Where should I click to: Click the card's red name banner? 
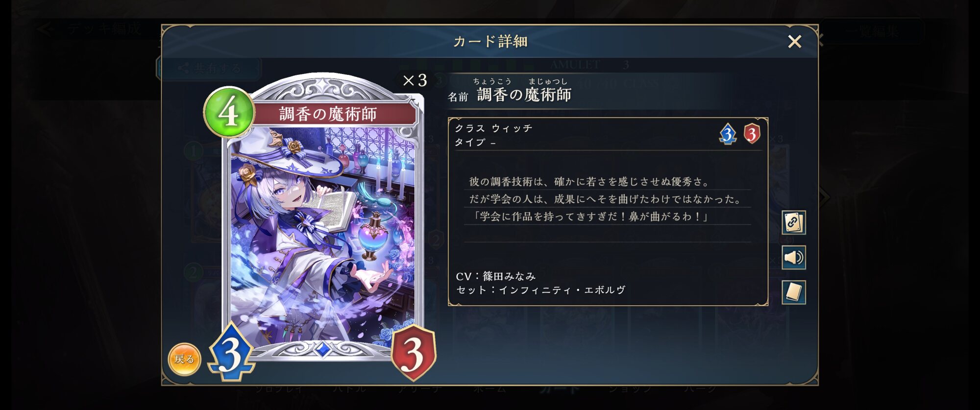pyautogui.click(x=328, y=114)
